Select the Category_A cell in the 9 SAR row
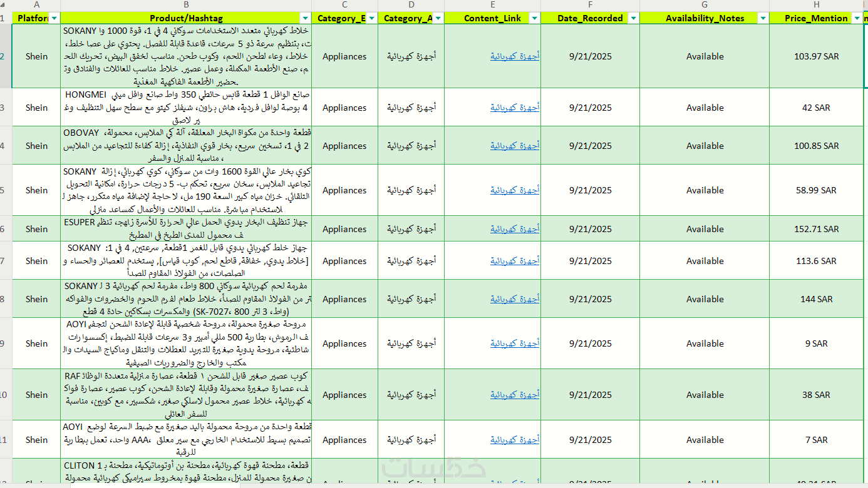Image resolution: width=868 pixels, height=488 pixels. (x=411, y=343)
